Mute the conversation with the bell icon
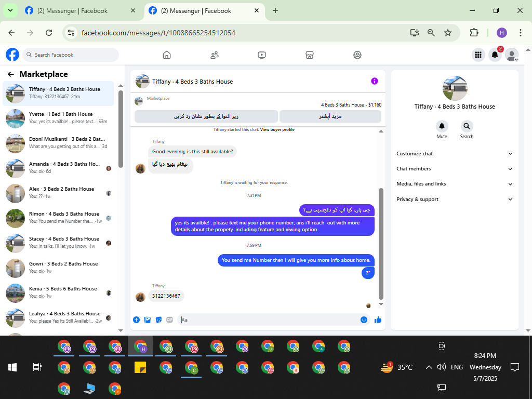The image size is (532, 399). click(442, 126)
